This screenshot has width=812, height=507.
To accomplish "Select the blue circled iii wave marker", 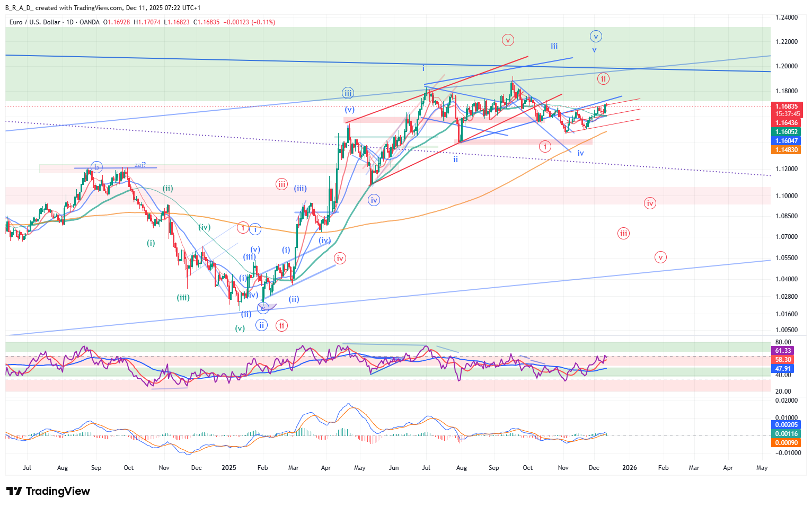I will coord(348,93).
